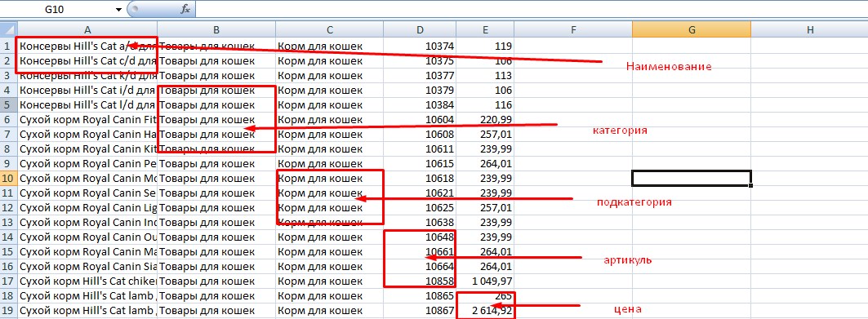
Task: Open the Name Box dropdown arrow
Action: click(x=119, y=10)
